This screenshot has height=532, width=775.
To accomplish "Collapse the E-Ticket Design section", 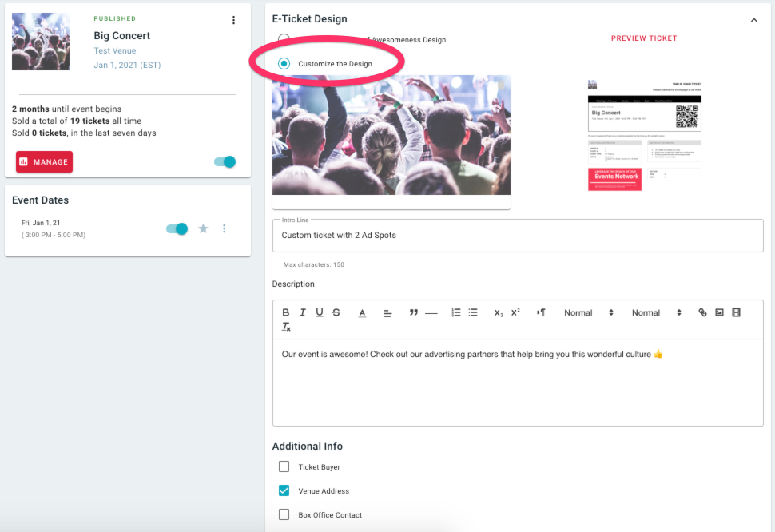I will 755,18.
